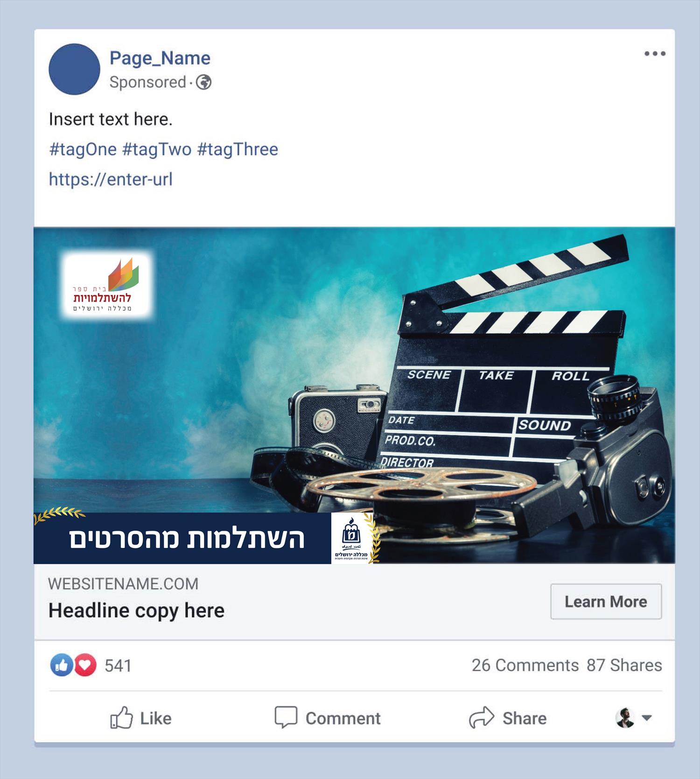
Task: Like the sponsored post
Action: (141, 718)
